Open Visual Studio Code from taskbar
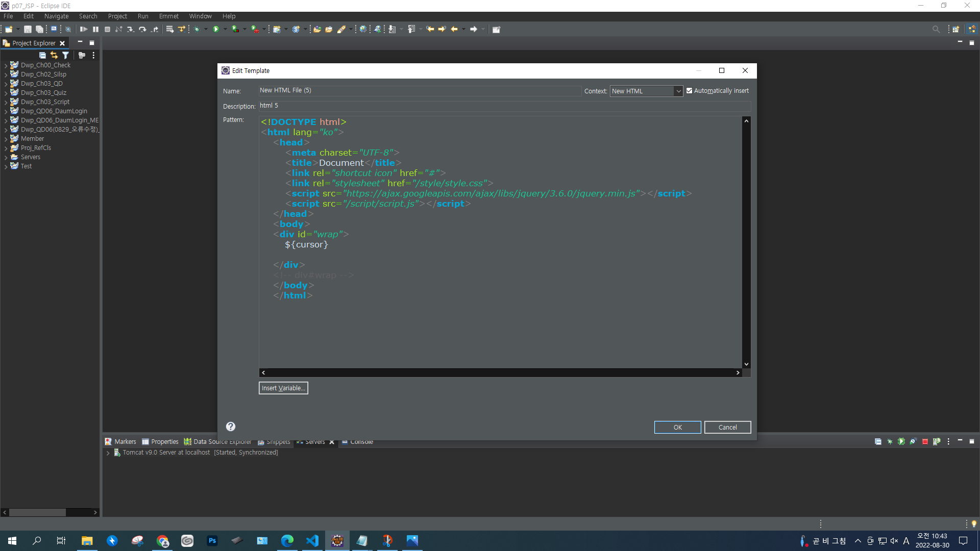This screenshot has height=551, width=980. coord(312,541)
